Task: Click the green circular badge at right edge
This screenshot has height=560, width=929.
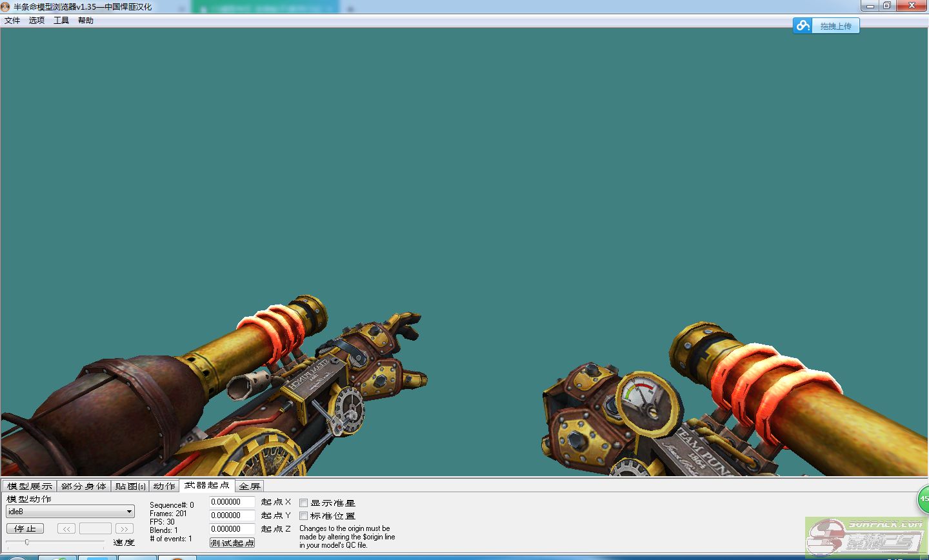Action: coord(924,499)
